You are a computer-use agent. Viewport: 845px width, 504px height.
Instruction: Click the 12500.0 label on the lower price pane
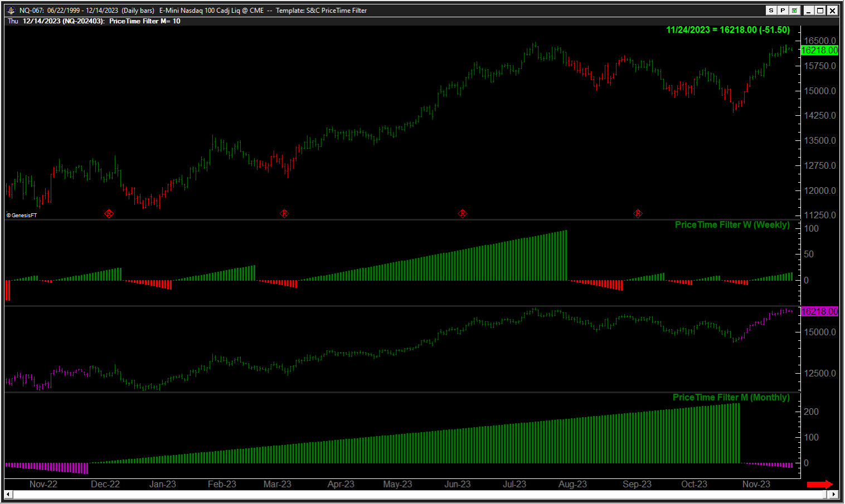click(820, 373)
